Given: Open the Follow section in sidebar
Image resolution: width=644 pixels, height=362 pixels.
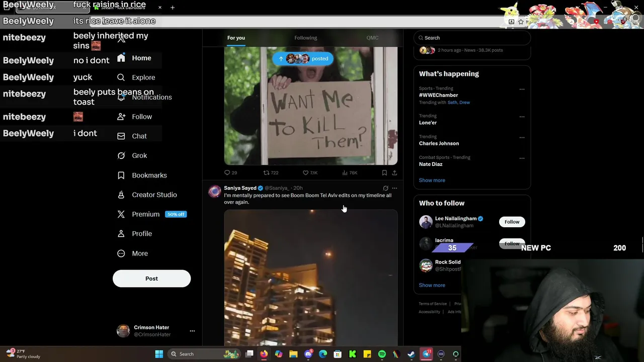Looking at the screenshot, I should (134, 117).
